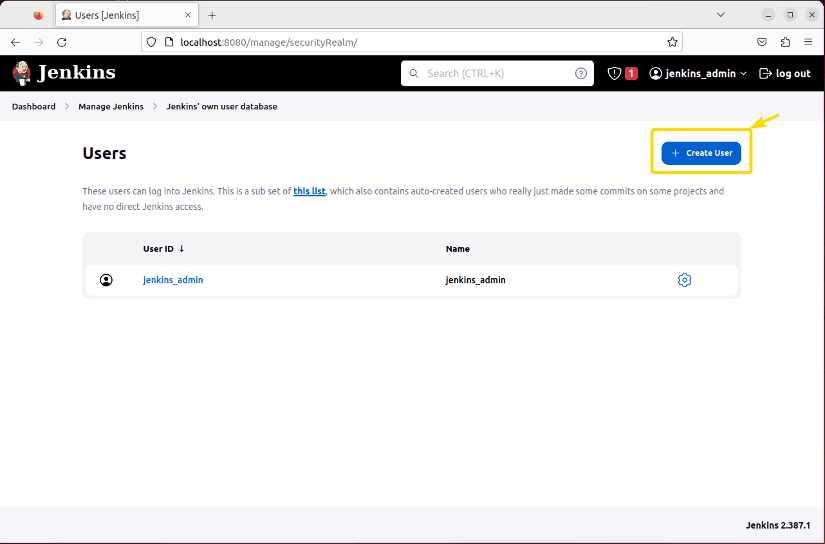
Task: Open Firefox View icon at tab bar left
Action: pyautogui.click(x=38, y=15)
